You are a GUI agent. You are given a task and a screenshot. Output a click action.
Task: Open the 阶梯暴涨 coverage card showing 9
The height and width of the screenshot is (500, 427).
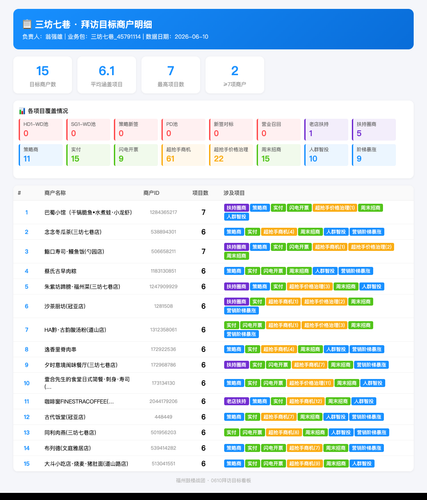click(x=374, y=155)
